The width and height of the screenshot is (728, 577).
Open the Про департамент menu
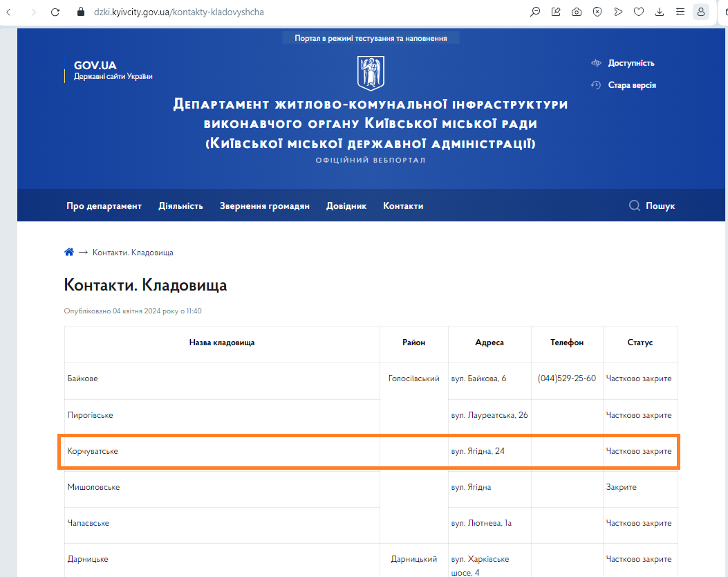pos(104,205)
